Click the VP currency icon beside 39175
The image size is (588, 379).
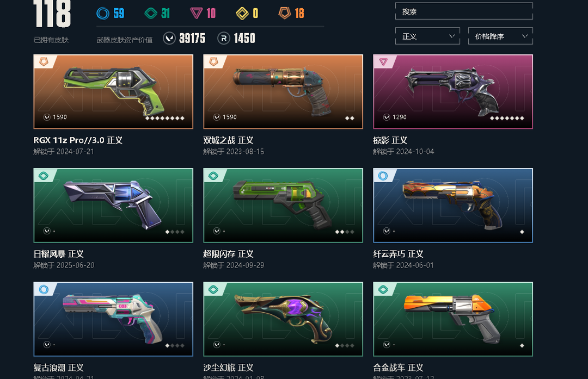pyautogui.click(x=169, y=38)
